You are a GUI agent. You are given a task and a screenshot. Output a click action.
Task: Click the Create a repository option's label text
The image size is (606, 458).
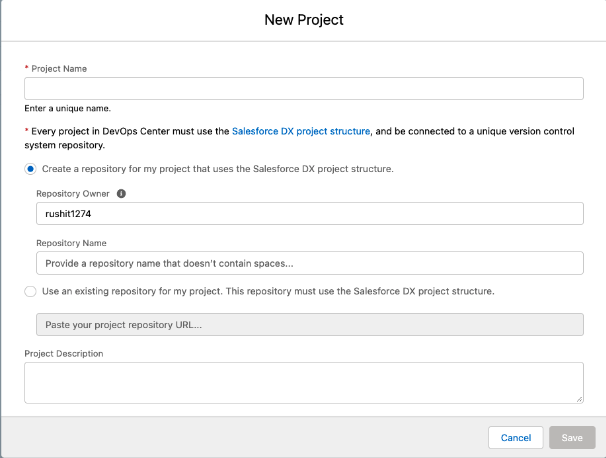(x=218, y=169)
